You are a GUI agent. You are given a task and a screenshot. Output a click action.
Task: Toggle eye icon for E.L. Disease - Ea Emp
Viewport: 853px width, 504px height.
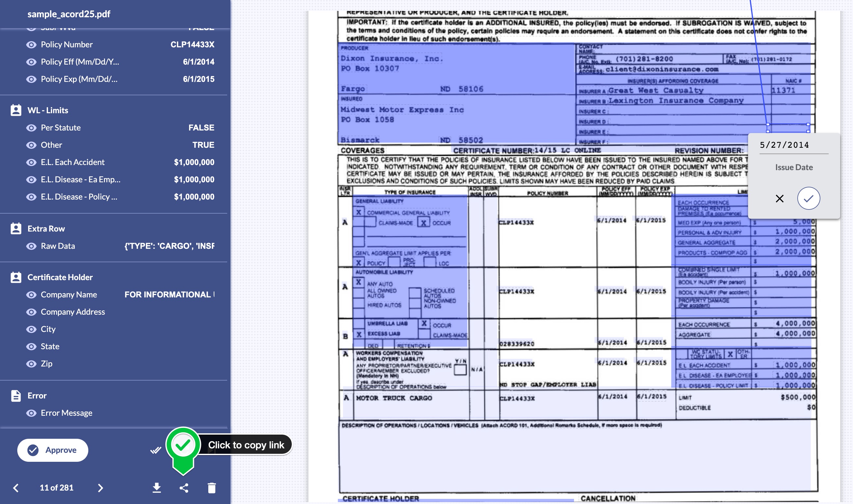tap(31, 180)
